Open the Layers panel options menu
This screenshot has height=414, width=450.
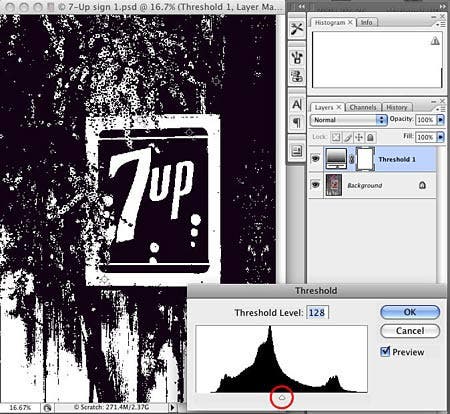(440, 109)
